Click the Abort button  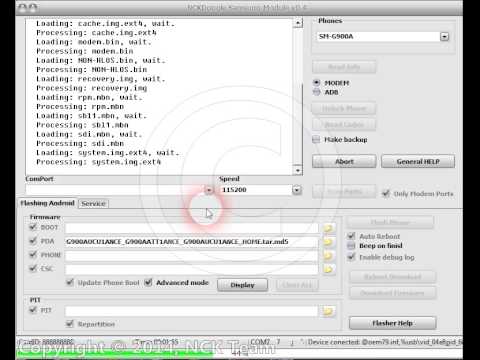344,162
